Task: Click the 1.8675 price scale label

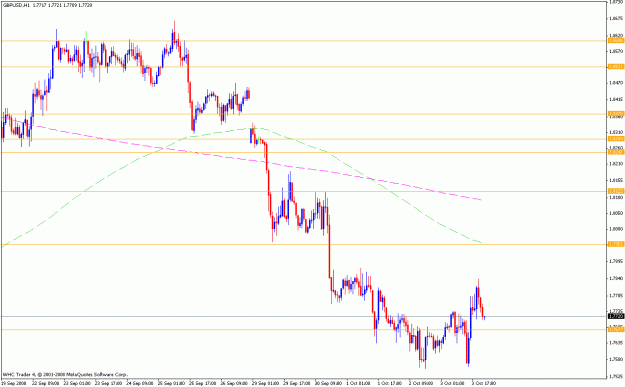Action: [616, 18]
